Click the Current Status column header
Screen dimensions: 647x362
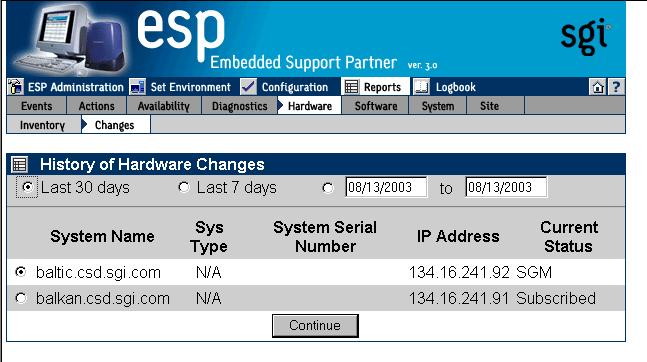(569, 237)
